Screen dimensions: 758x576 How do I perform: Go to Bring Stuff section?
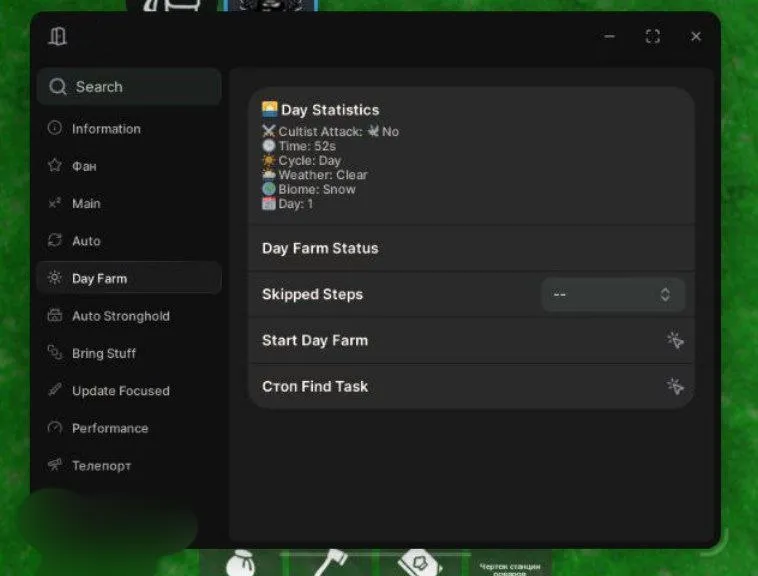click(103, 353)
